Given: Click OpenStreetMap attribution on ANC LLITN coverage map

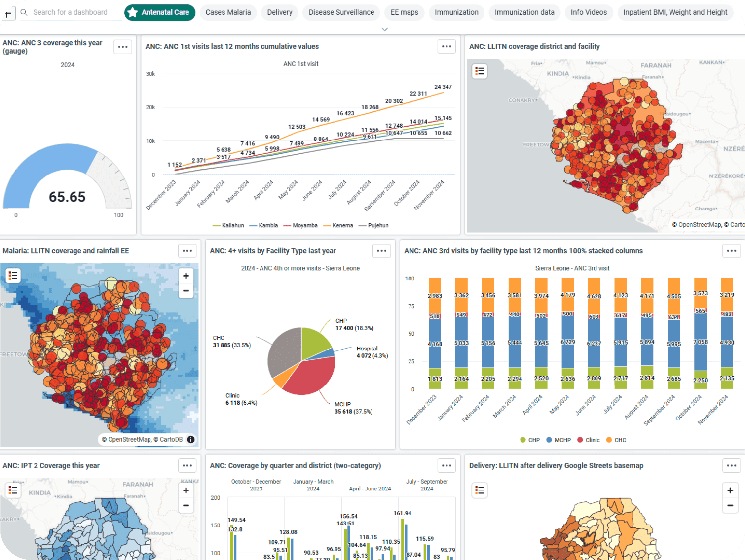Looking at the screenshot, I should 700,225.
